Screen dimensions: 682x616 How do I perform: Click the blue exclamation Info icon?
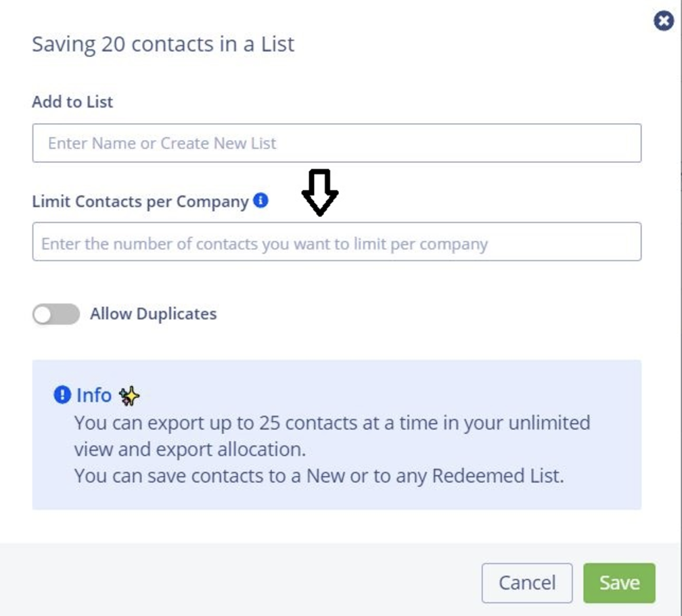coord(62,395)
